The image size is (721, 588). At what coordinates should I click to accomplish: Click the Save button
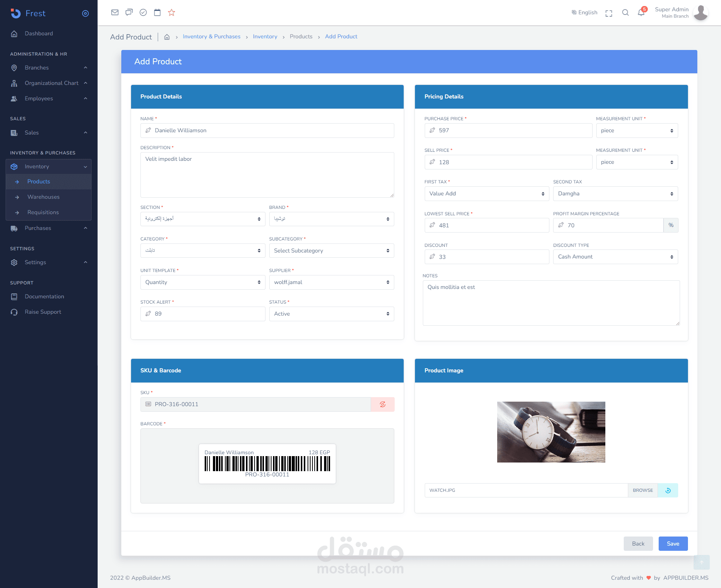coord(673,544)
